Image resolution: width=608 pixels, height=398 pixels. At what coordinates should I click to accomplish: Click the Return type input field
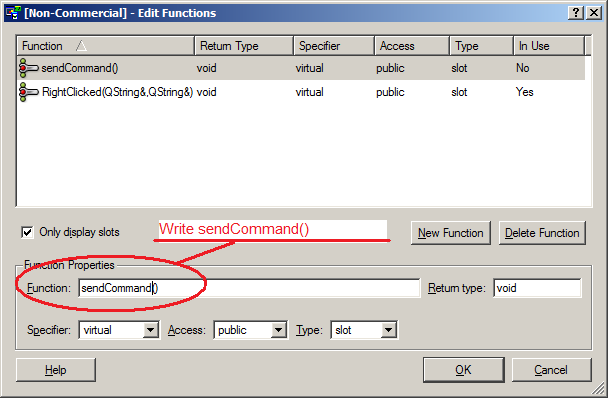click(537, 288)
